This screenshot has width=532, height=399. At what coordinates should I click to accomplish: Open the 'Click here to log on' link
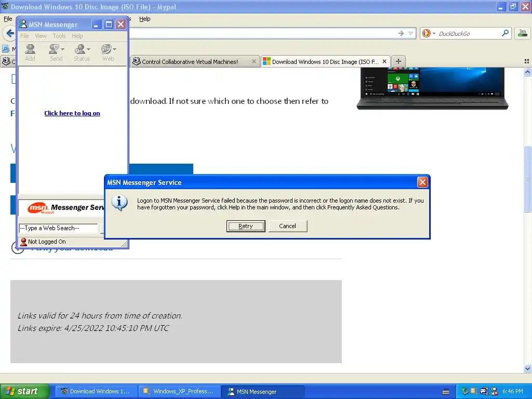72,113
